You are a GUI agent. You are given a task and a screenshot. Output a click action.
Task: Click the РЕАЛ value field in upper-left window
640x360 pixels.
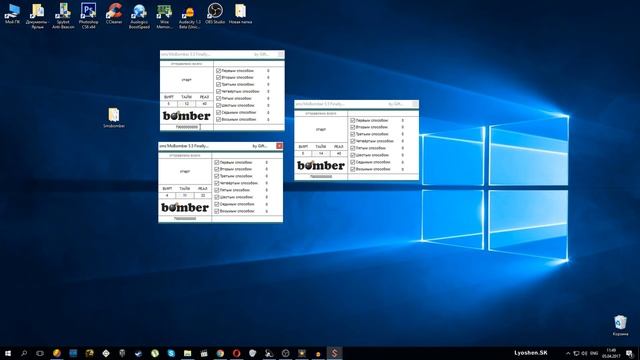click(x=204, y=104)
